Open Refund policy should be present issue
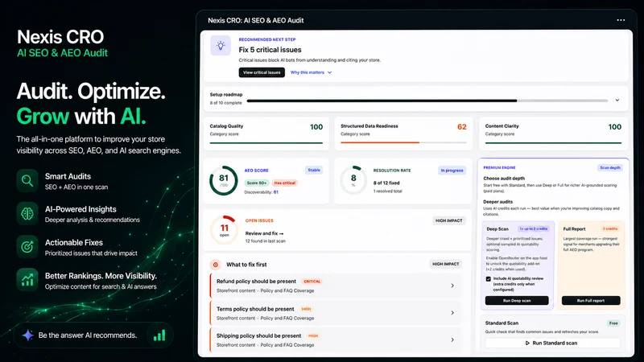 335,286
